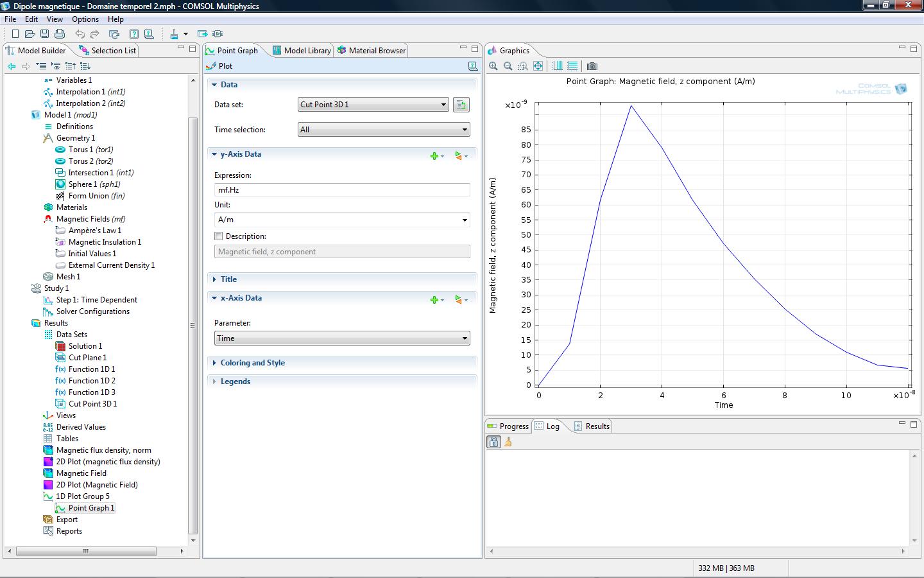
Task: Click the lock icon in Log panel
Action: (x=493, y=442)
